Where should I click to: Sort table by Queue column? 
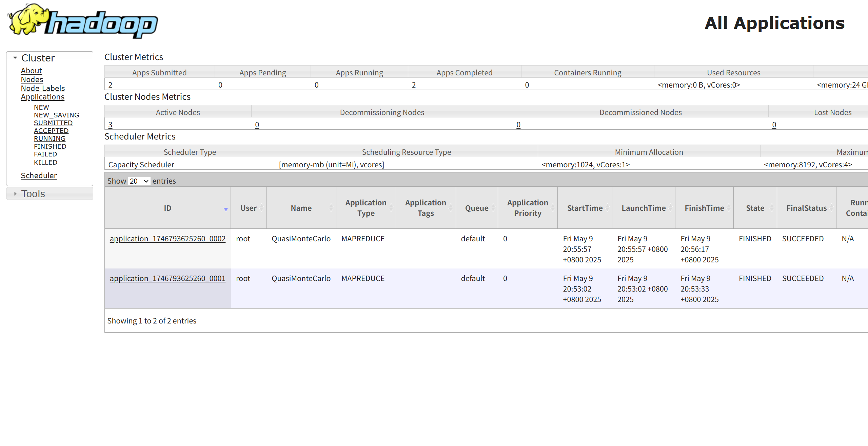pos(476,208)
